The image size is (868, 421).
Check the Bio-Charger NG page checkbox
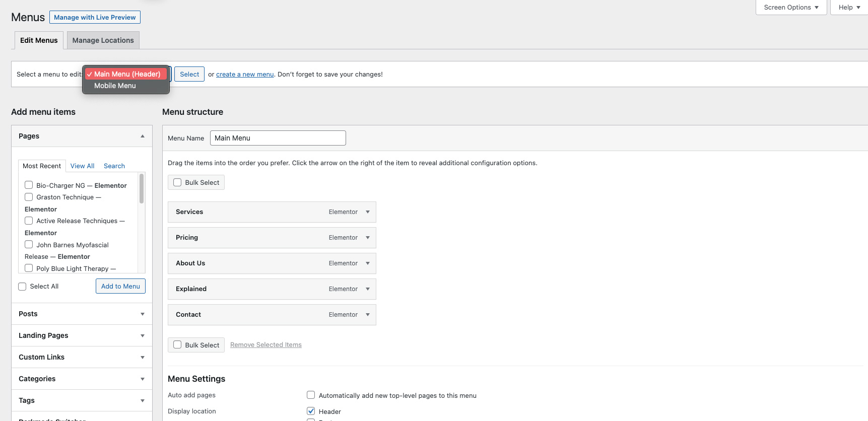[x=29, y=185]
